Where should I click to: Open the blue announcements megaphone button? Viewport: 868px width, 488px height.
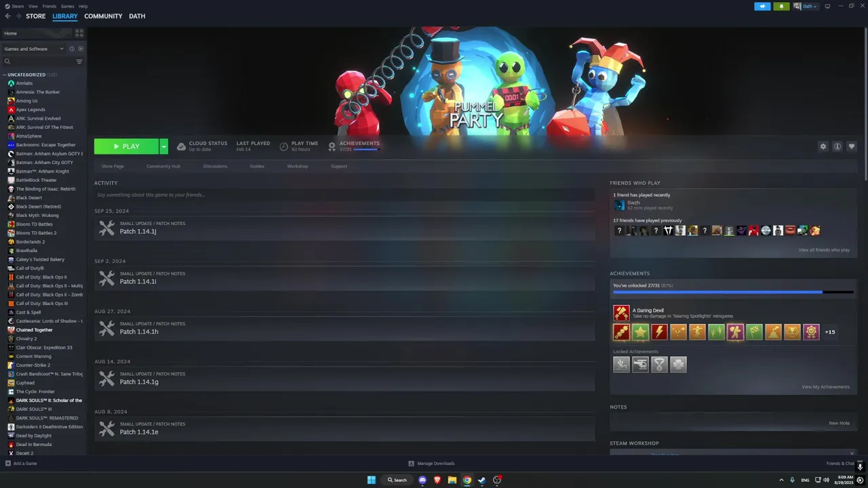point(762,6)
